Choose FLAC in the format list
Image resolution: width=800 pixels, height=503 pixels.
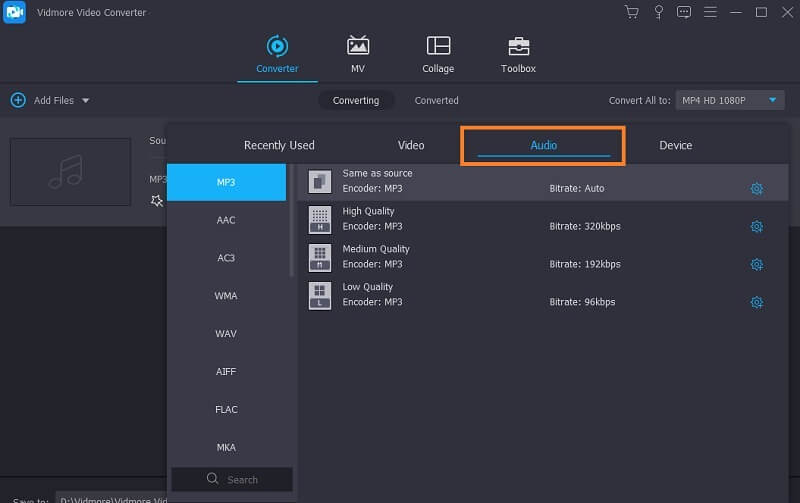coord(226,410)
